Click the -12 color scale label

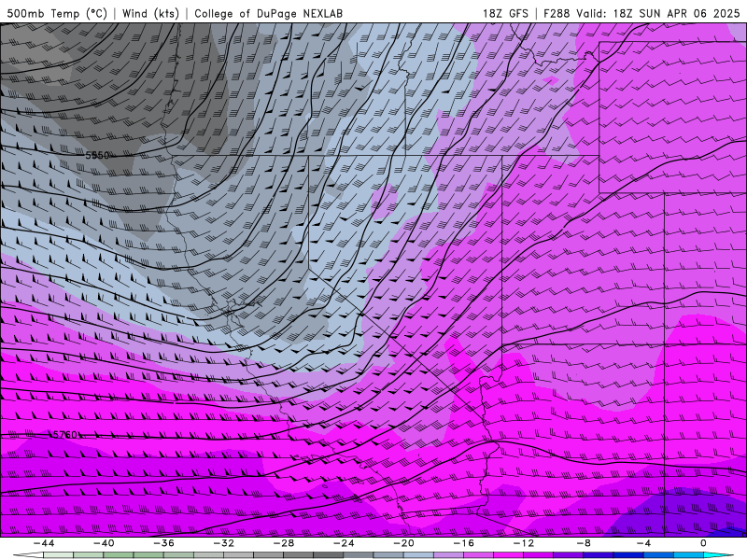(524, 543)
